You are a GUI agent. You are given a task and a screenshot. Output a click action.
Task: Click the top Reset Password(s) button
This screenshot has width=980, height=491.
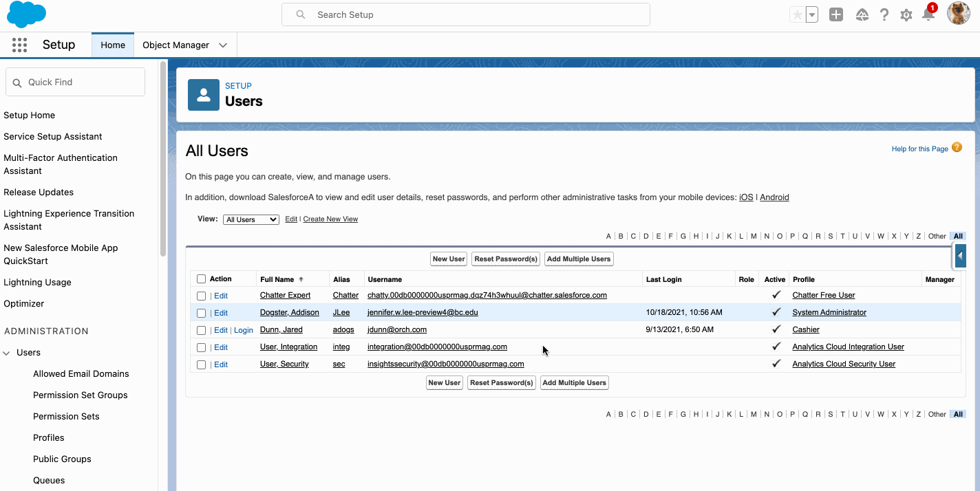click(x=506, y=259)
